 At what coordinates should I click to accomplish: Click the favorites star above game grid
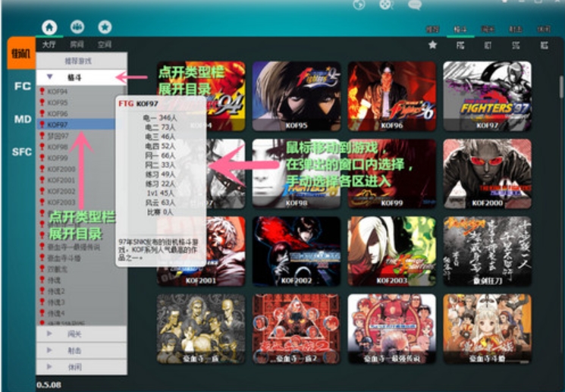pos(433,45)
